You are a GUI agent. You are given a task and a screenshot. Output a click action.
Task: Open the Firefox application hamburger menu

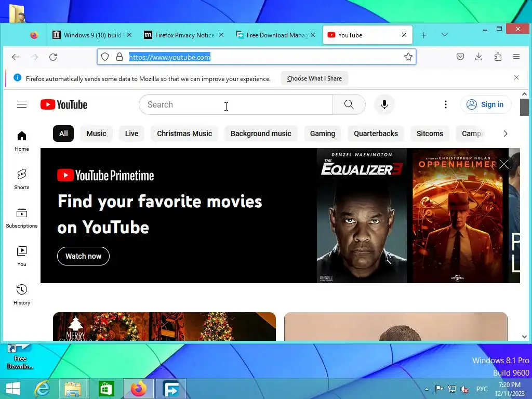pyautogui.click(x=516, y=57)
